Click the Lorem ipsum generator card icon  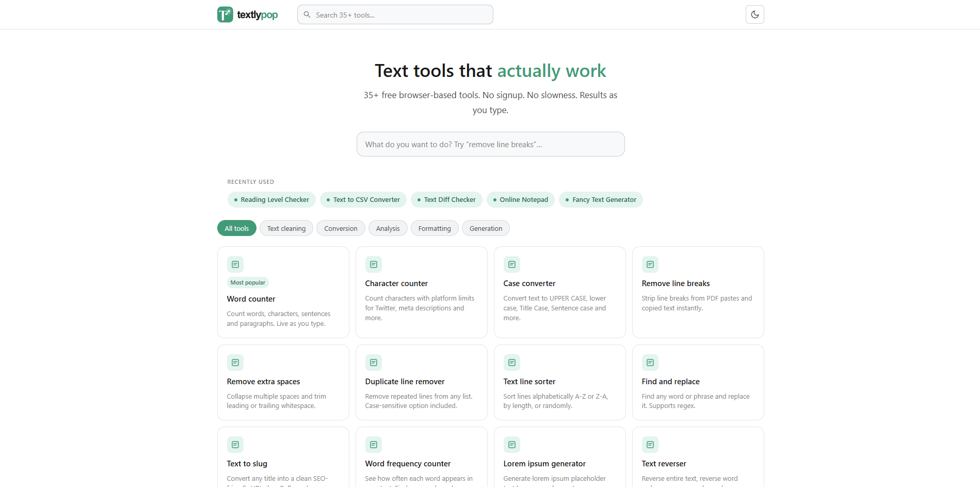click(x=512, y=445)
